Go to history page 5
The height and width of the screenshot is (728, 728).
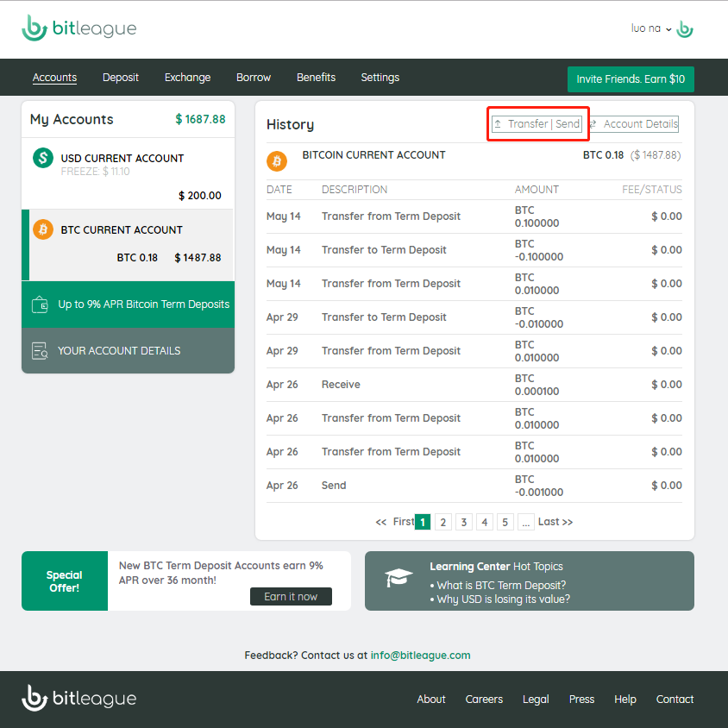[505, 523]
